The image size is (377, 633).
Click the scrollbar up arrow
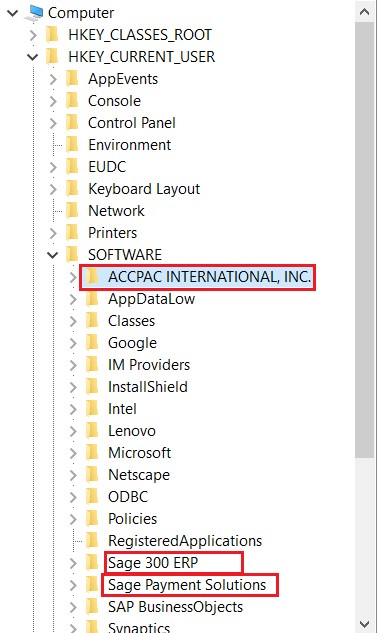pyautogui.click(x=364, y=12)
